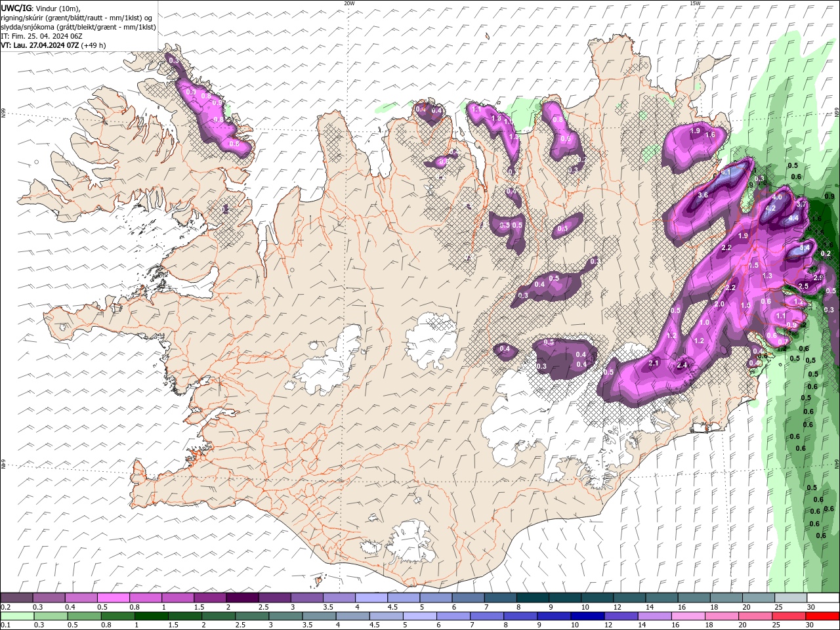
Task: Click the dark green rain-scale swatch labelled 1
Action: [x=151, y=616]
